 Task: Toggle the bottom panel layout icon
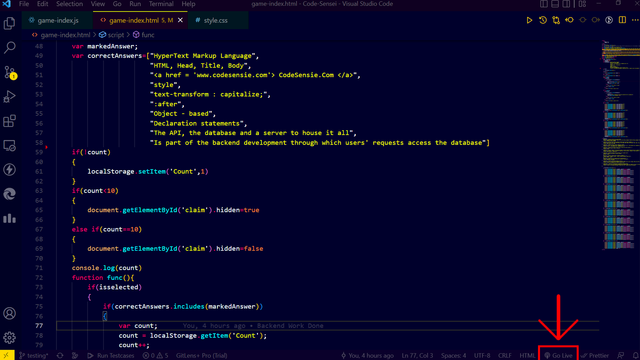click(555, 4)
